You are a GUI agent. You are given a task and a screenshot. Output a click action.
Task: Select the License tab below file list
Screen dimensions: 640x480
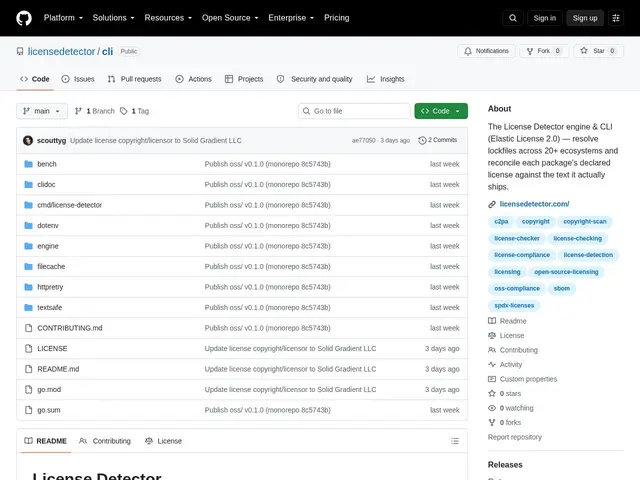point(163,441)
